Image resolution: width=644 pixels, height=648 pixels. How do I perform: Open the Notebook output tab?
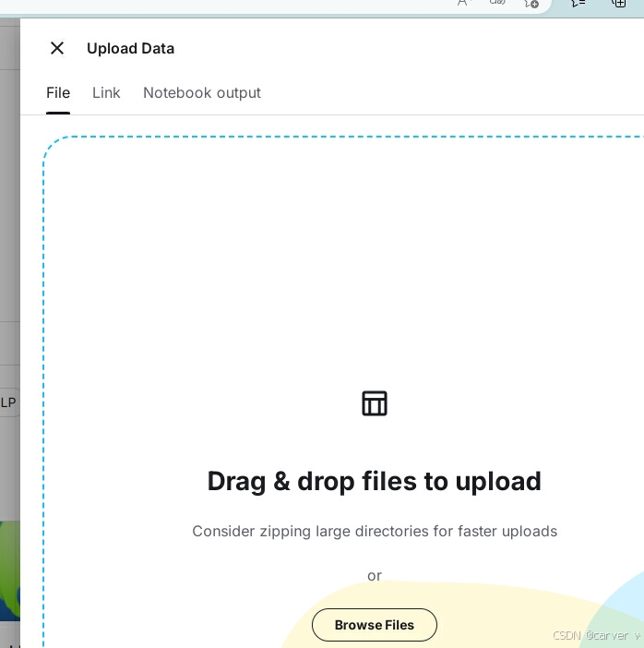pyautogui.click(x=201, y=93)
